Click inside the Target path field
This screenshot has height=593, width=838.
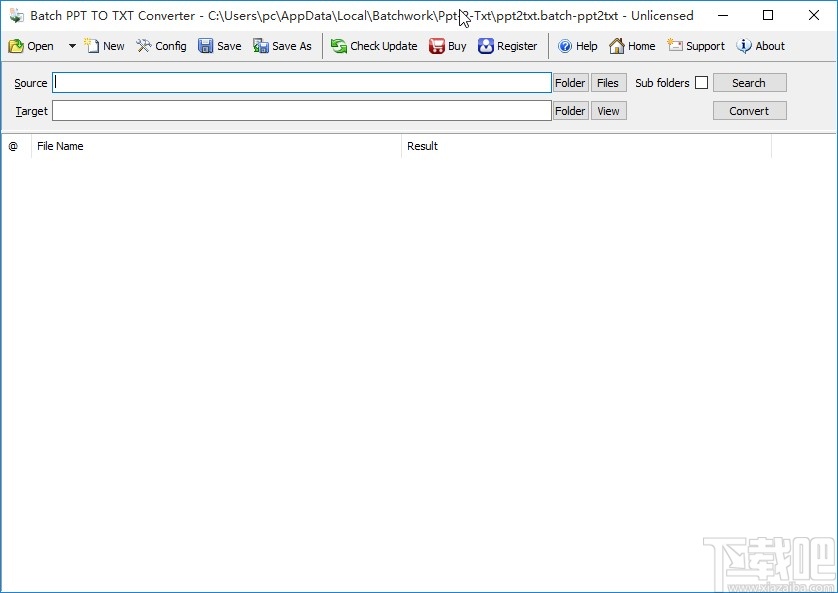[x=300, y=111]
